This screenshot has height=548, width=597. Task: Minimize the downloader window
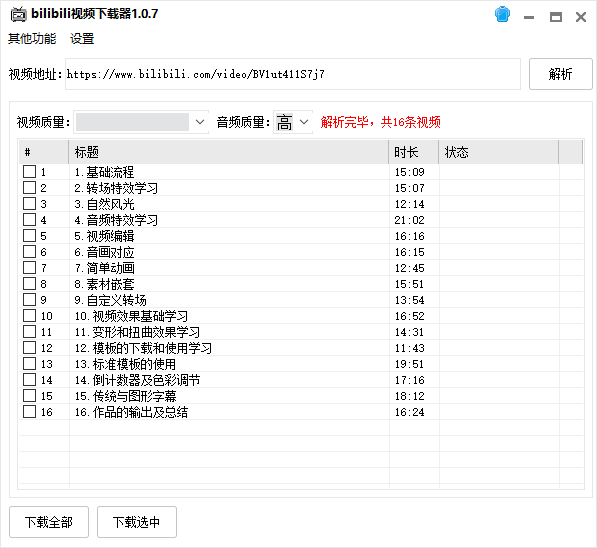[528, 17]
